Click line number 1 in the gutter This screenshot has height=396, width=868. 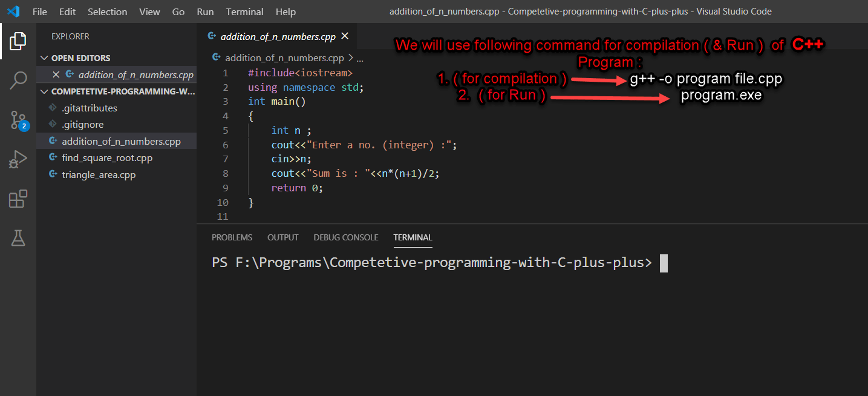pos(226,73)
